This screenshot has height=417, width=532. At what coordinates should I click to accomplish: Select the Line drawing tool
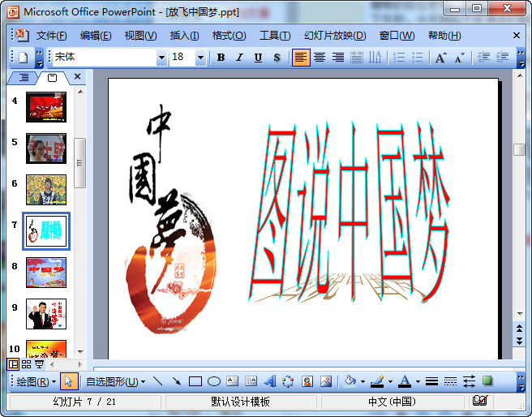158,382
